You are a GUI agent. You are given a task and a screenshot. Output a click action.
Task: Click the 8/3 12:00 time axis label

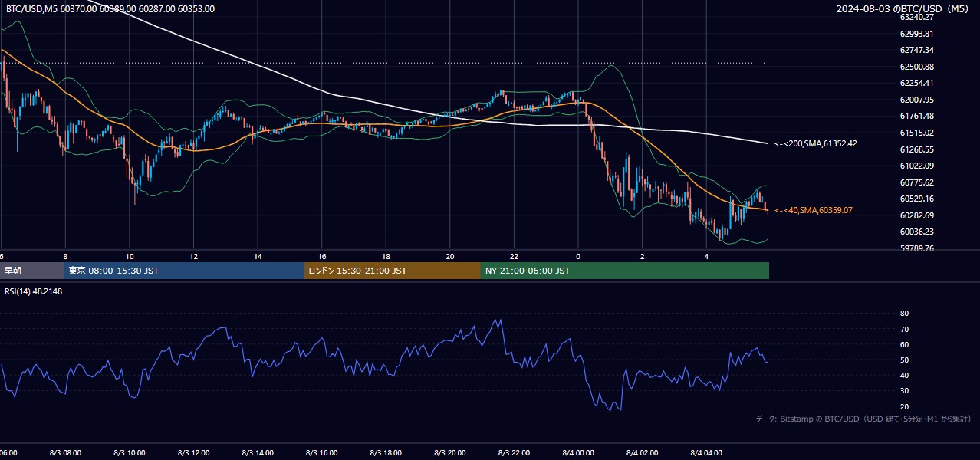point(193,453)
